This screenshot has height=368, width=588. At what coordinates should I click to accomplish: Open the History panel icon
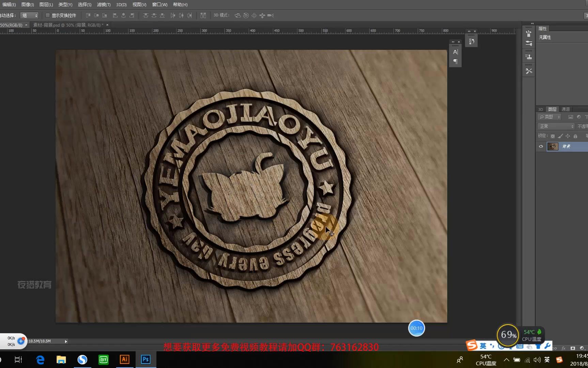coord(471,41)
